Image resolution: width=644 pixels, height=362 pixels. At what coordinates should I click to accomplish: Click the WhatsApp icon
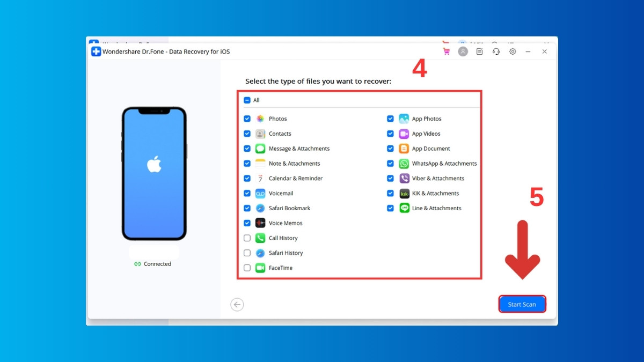[x=404, y=164]
